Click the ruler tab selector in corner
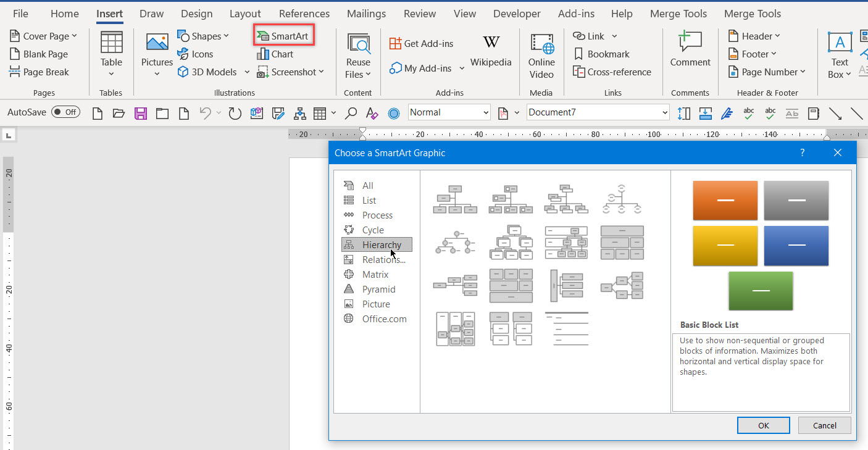The height and width of the screenshot is (450, 868). [x=9, y=135]
